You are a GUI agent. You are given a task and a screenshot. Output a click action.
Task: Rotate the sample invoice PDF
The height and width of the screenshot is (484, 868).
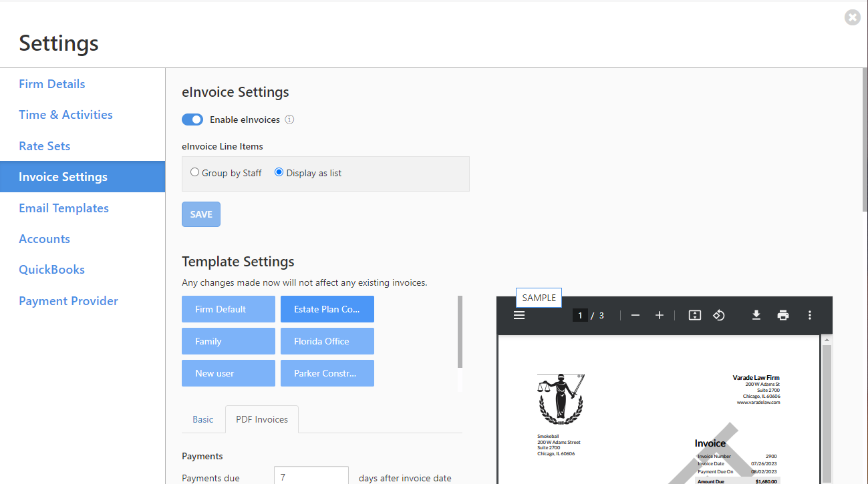click(719, 314)
